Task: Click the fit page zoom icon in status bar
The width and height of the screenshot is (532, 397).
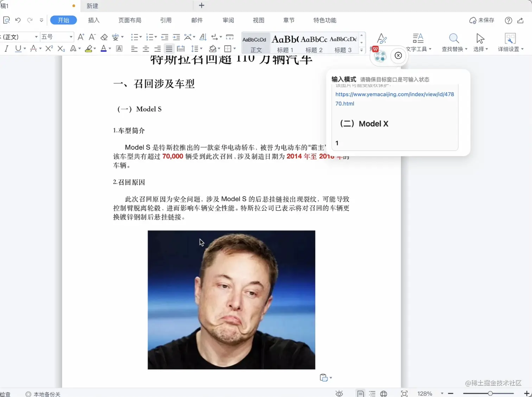Action: tap(404, 393)
